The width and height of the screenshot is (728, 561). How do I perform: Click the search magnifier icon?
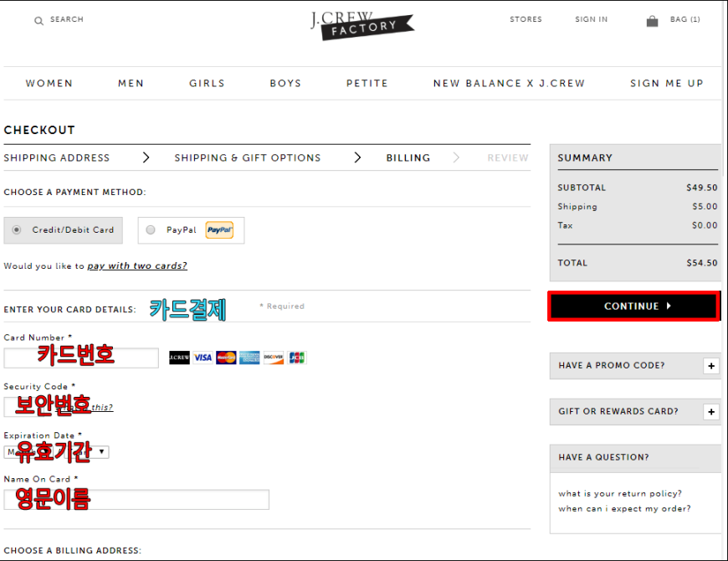39,21
